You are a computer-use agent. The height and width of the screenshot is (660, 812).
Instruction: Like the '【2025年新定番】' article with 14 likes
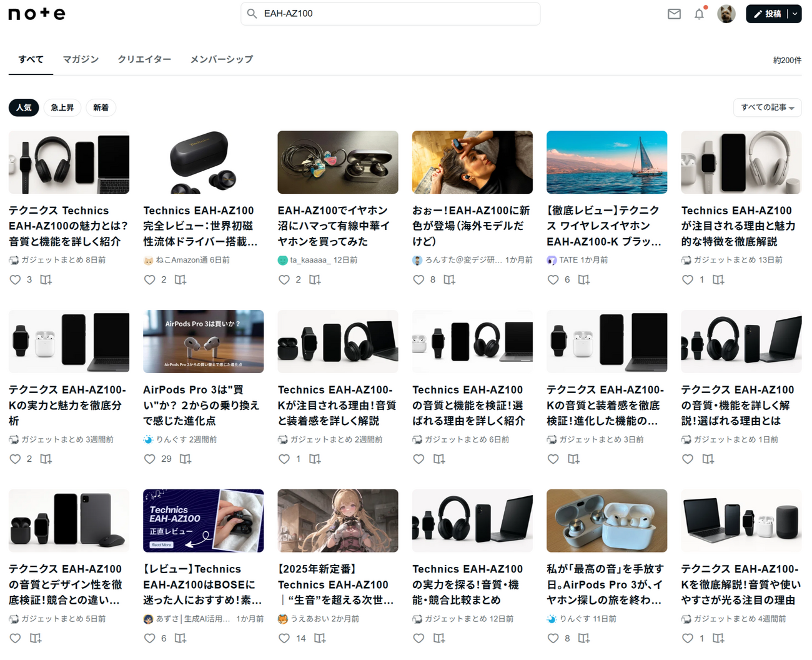coord(284,639)
